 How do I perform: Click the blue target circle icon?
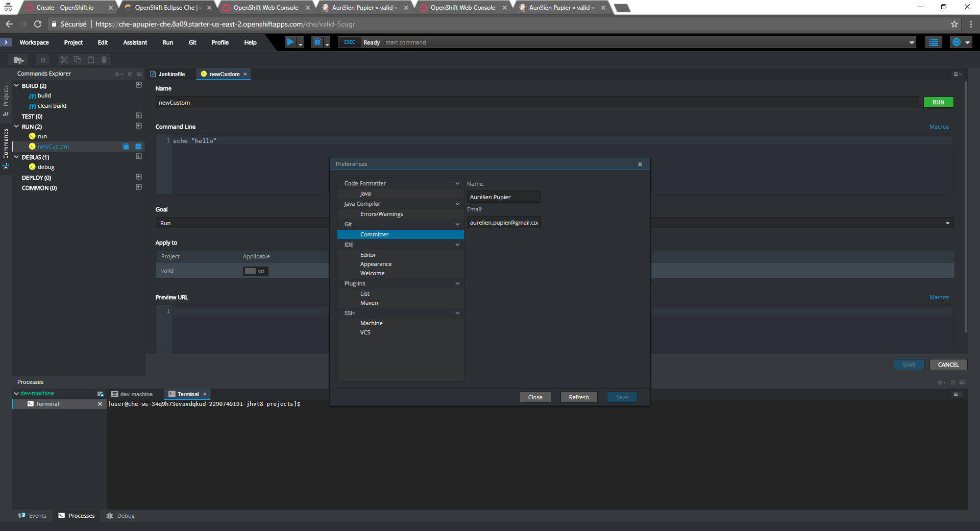[956, 42]
